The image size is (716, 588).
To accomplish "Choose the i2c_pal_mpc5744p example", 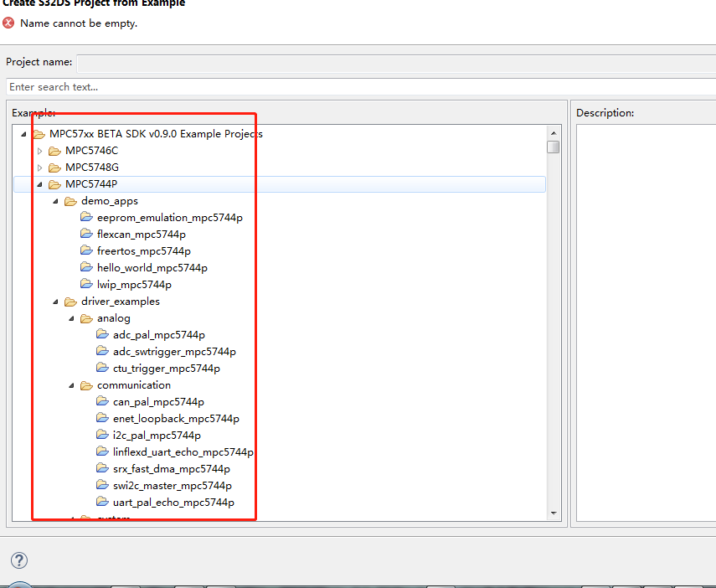I will click(x=157, y=436).
